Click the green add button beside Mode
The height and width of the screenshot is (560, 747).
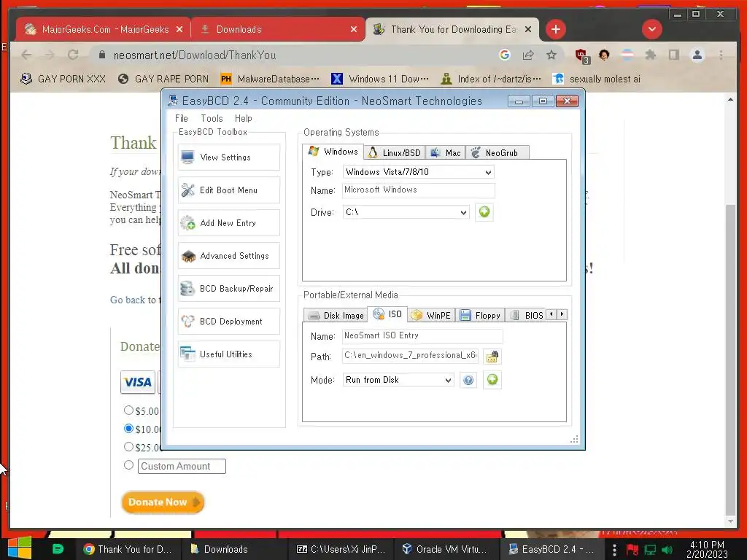[492, 379]
